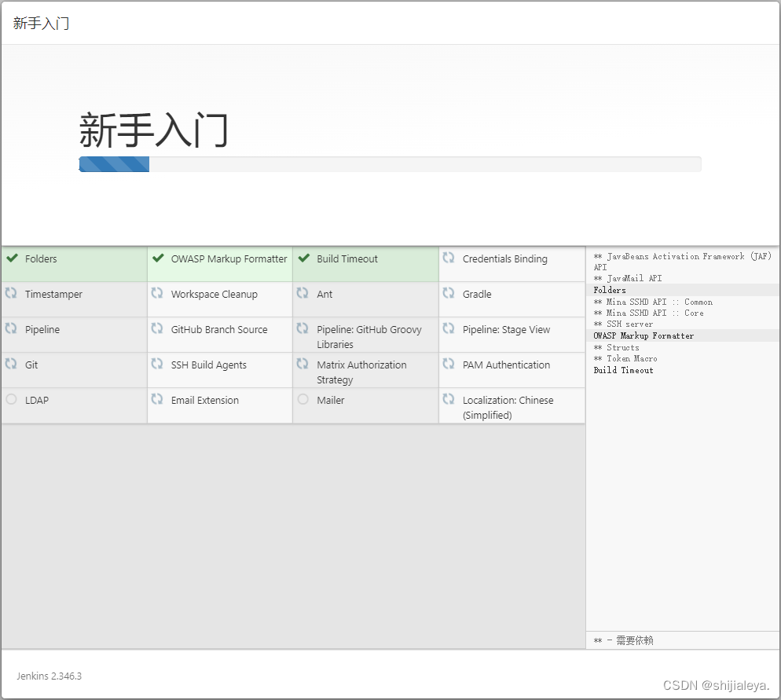
Task: Select the OWASP Markup Formatter plugin label
Action: [x=229, y=259]
